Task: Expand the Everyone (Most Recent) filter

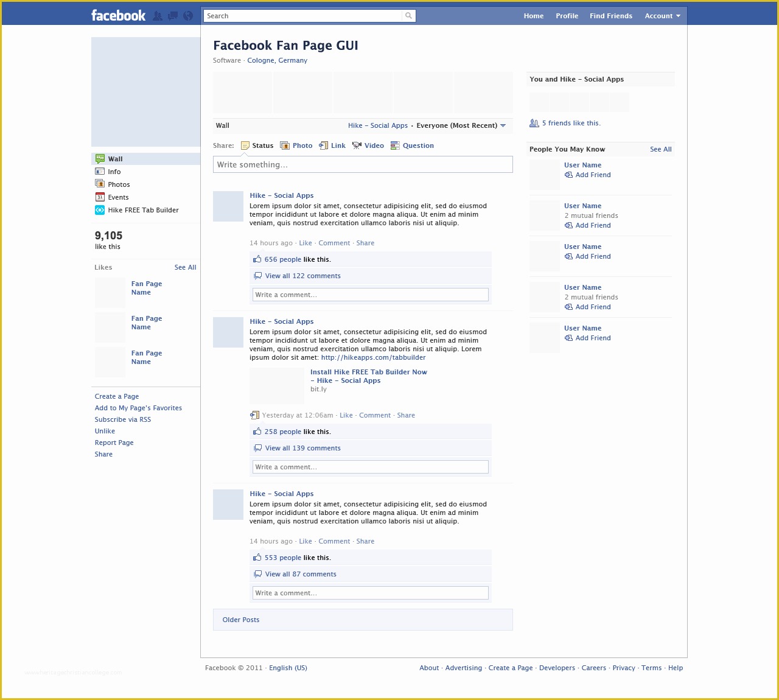Action: [461, 125]
